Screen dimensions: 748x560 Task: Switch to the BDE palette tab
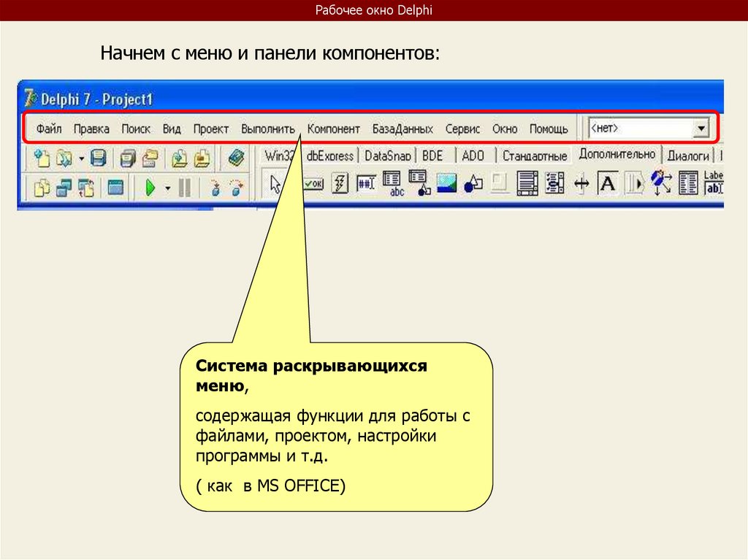click(x=432, y=156)
